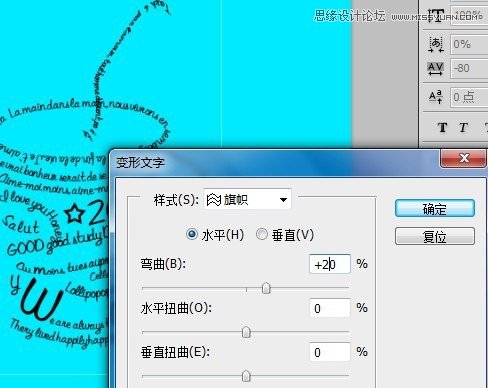The image size is (488, 388).
Task: Click the baseline shift field showing 0 点
Action: [x=469, y=97]
